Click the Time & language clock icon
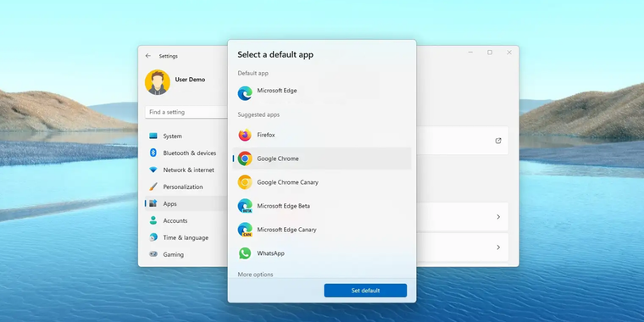644x322 pixels. [153, 237]
